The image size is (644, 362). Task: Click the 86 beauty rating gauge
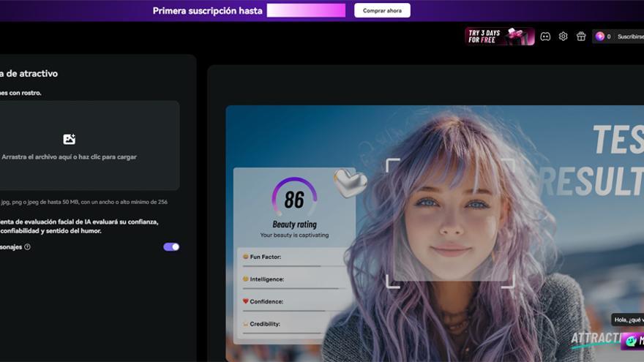(294, 198)
